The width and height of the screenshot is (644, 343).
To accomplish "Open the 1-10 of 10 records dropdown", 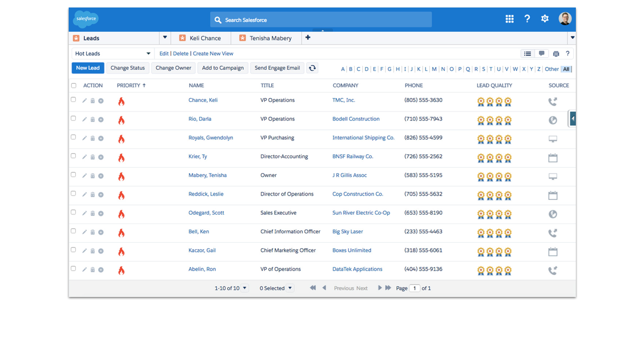I will 245,288.
